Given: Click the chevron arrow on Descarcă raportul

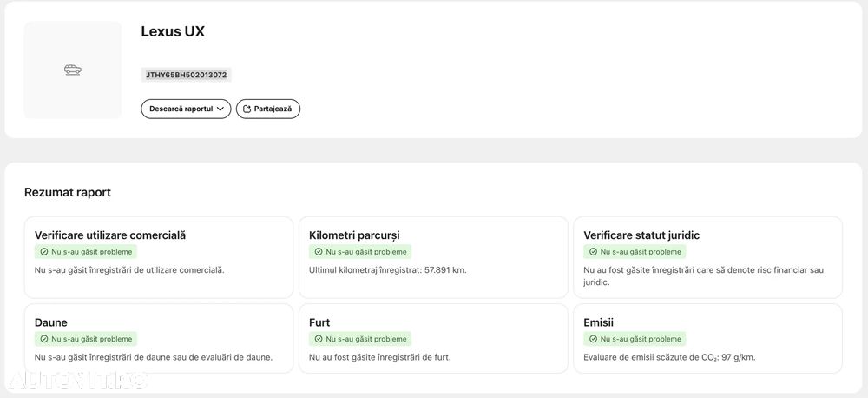Looking at the screenshot, I should pos(220,109).
